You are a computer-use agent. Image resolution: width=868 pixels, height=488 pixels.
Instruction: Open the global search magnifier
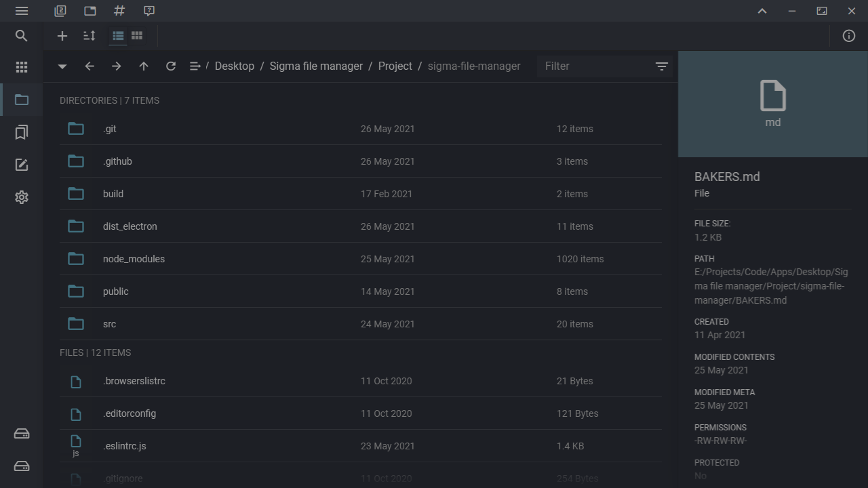(22, 36)
